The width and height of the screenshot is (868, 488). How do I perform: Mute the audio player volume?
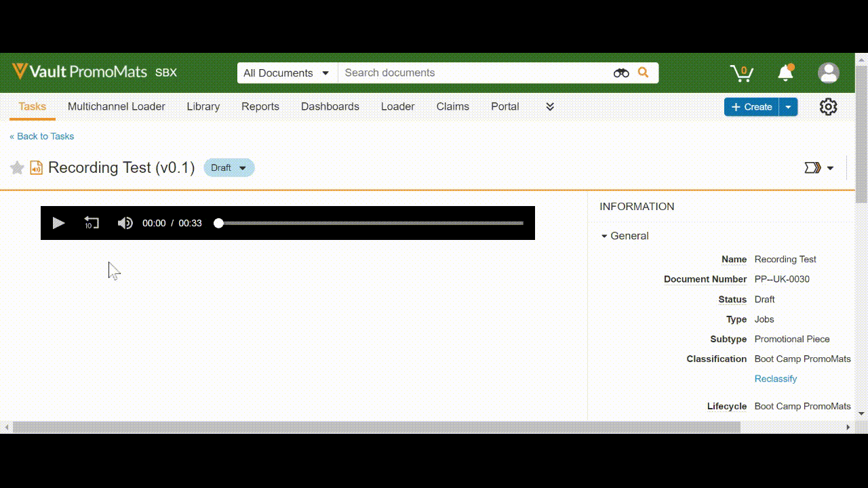[125, 223]
